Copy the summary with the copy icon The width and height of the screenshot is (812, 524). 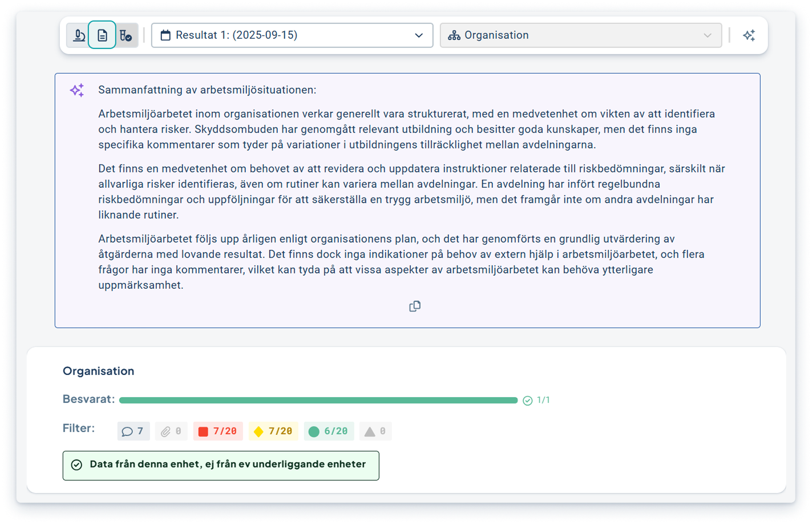point(415,307)
